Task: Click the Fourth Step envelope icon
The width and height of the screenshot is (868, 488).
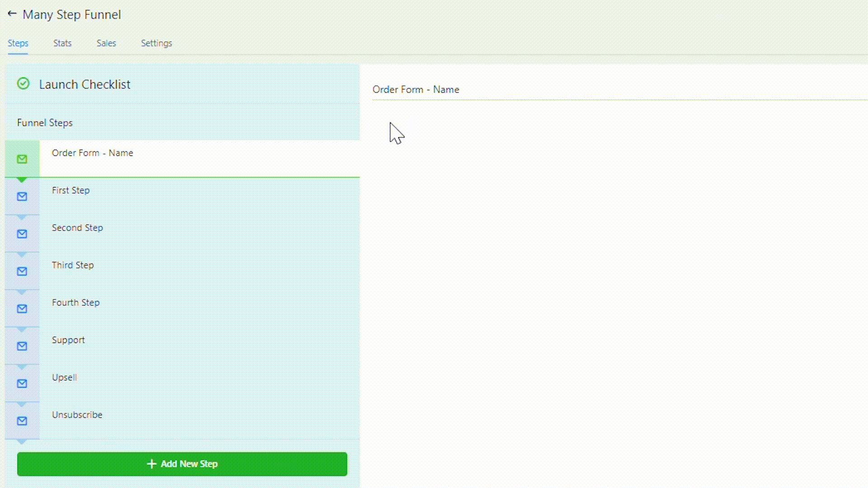Action: [22, 309]
